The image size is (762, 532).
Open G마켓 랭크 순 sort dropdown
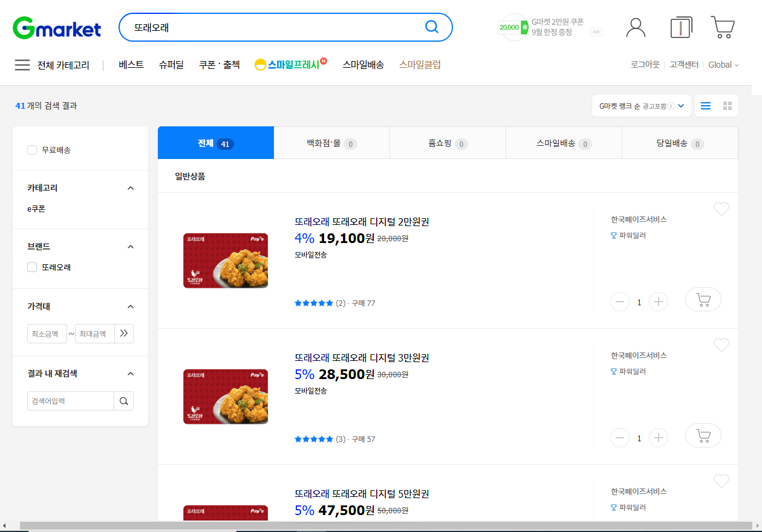tap(642, 106)
